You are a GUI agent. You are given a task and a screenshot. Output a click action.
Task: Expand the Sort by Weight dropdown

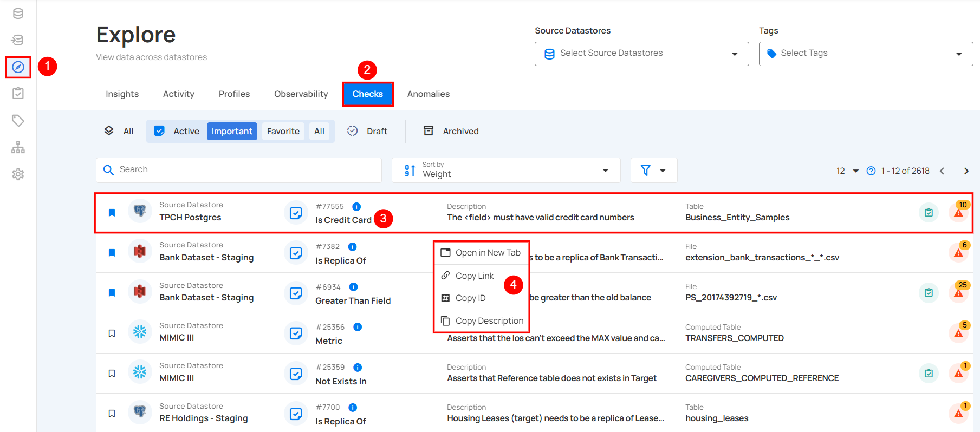pyautogui.click(x=505, y=171)
